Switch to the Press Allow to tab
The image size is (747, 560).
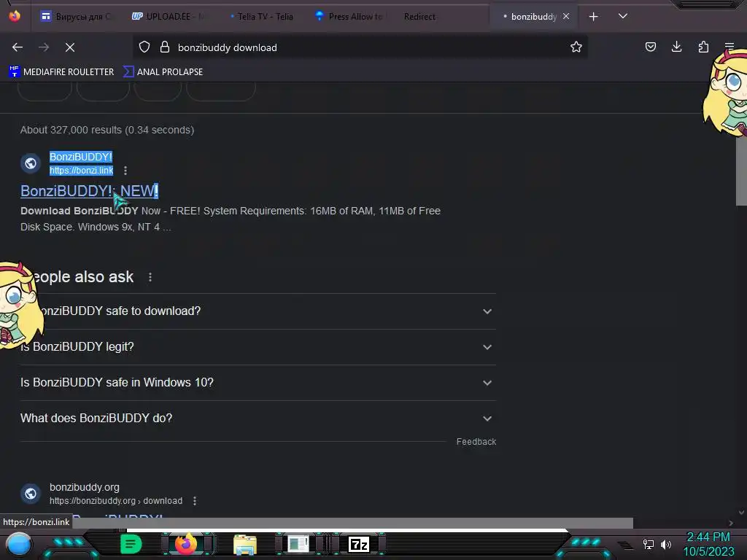[x=349, y=17]
